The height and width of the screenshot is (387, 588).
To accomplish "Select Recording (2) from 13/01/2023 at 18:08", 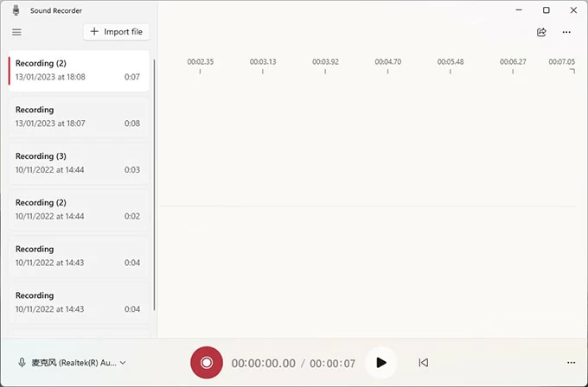I will pos(78,70).
